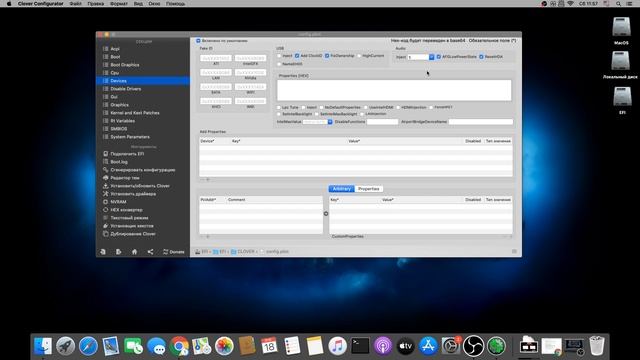Click the Donate button
Image resolution: width=640 pixels, height=360 pixels.
pyautogui.click(x=173, y=252)
